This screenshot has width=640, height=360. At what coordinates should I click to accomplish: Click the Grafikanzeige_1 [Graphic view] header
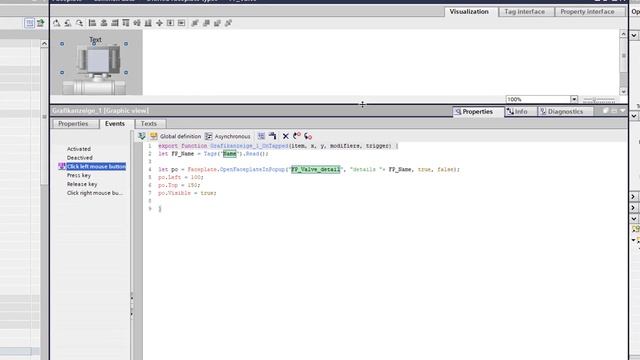pyautogui.click(x=100, y=111)
